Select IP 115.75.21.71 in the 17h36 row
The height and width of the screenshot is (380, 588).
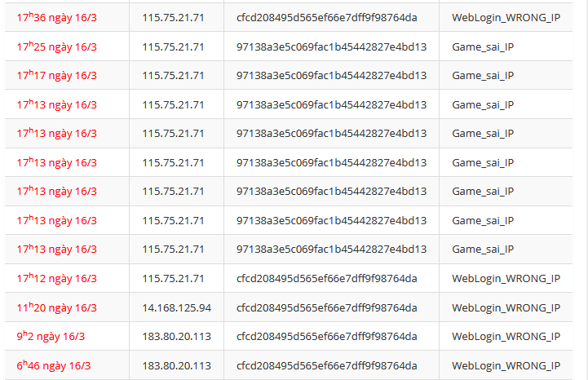point(173,17)
